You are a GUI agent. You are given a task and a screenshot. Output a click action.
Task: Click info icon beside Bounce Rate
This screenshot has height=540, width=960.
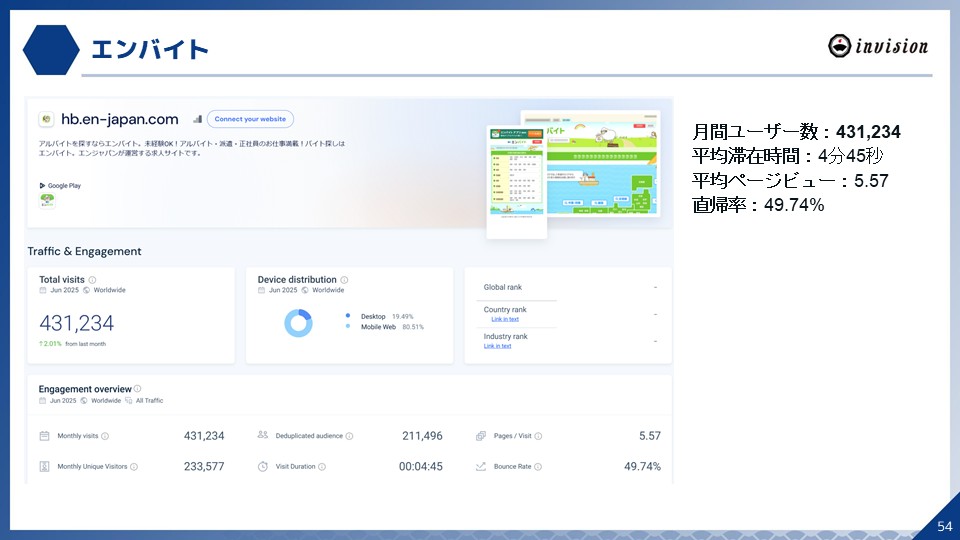pyautogui.click(x=538, y=467)
